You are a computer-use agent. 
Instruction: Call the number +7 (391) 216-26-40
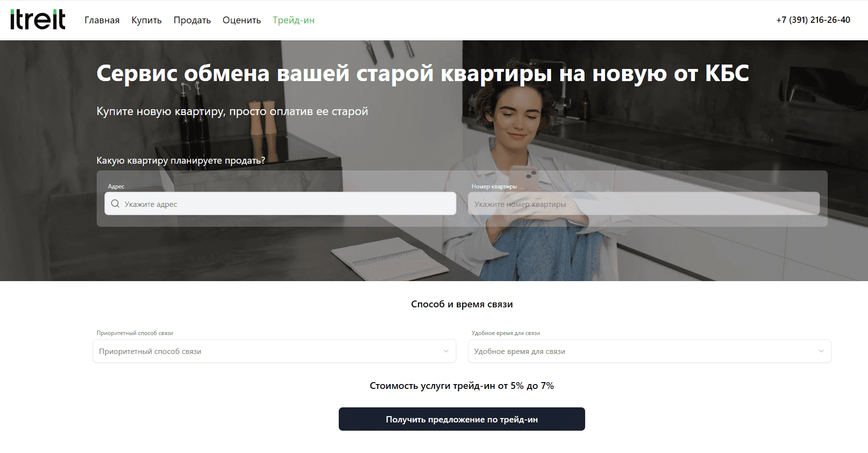point(813,20)
